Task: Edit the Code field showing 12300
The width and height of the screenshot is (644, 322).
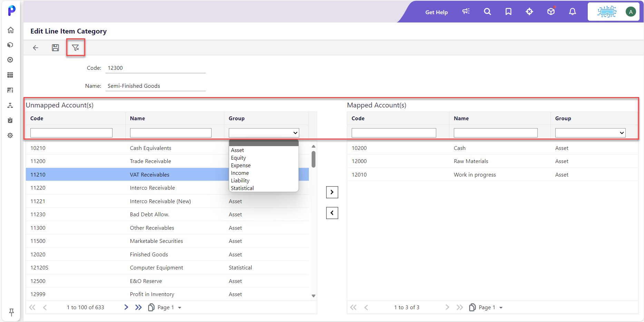Action: pos(156,68)
